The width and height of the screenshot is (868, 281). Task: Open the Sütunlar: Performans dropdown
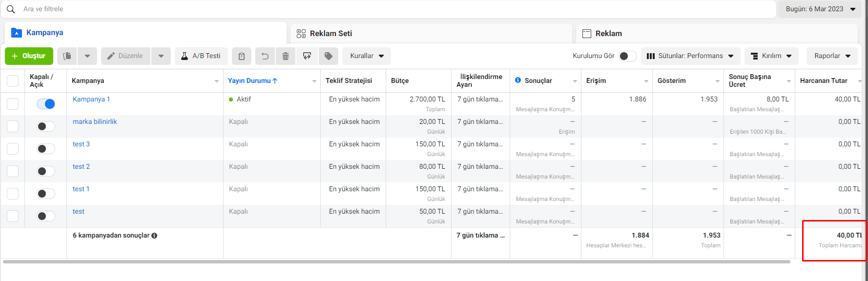click(x=690, y=56)
